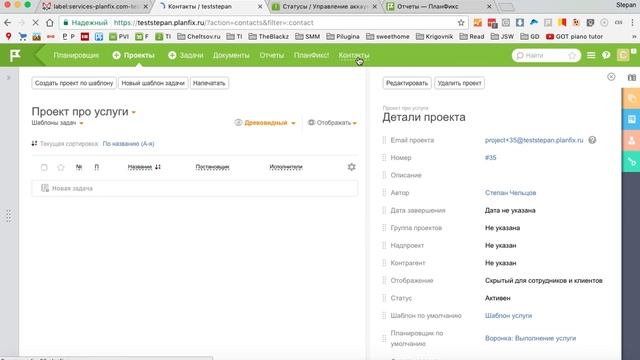Open the Контакты menu
Screen dimensions: 640x360
(x=353, y=55)
